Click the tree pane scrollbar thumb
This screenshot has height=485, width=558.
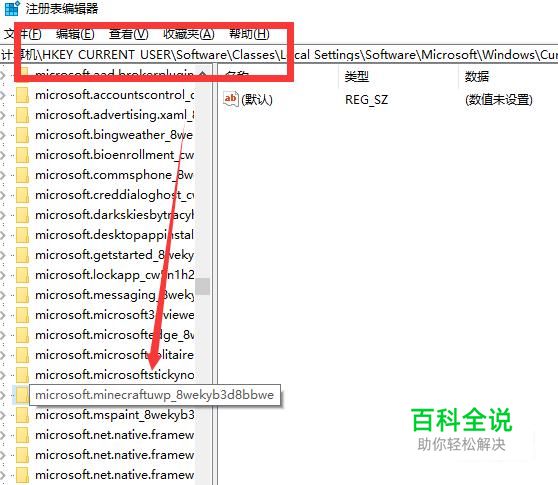click(x=202, y=286)
